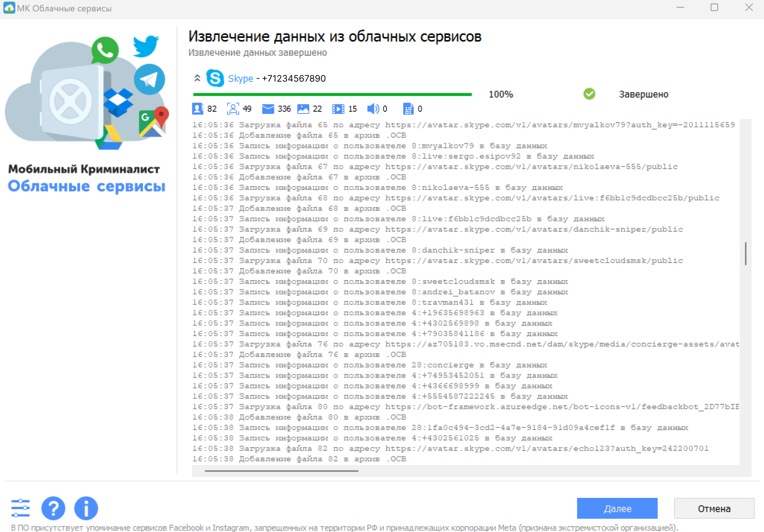
Task: Select log line mentioning danchik-sniper в базу данных
Action: click(x=380, y=250)
